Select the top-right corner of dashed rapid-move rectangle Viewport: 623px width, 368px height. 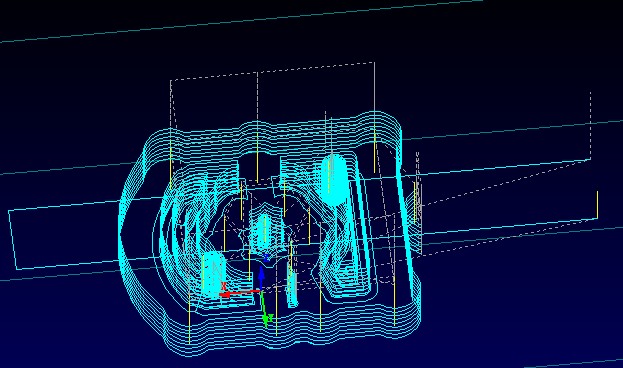(x=373, y=62)
